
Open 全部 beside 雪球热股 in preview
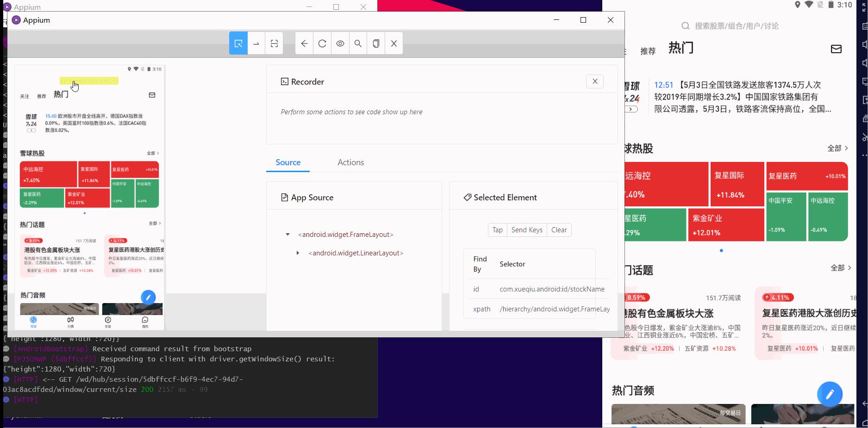[153, 153]
